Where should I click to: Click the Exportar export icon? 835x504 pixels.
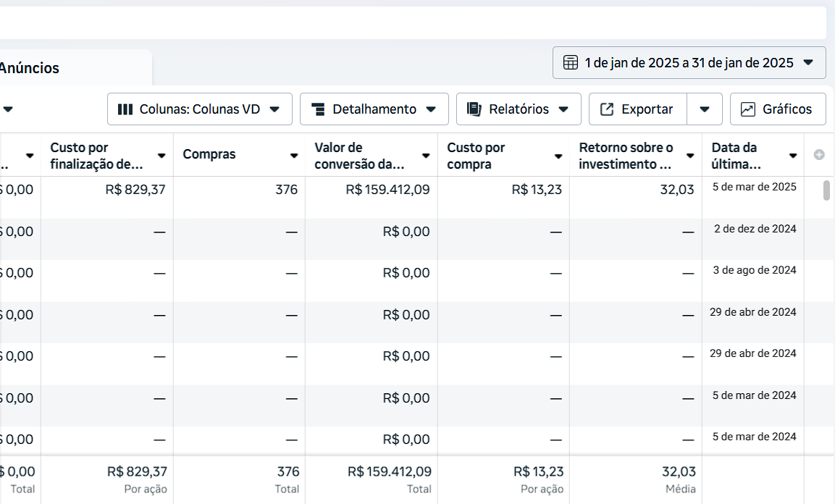pyautogui.click(x=607, y=109)
